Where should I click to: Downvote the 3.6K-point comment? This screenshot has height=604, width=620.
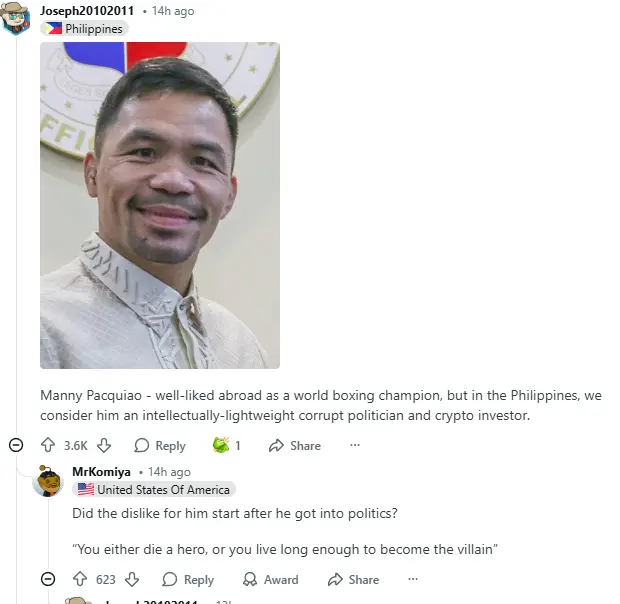click(x=104, y=445)
